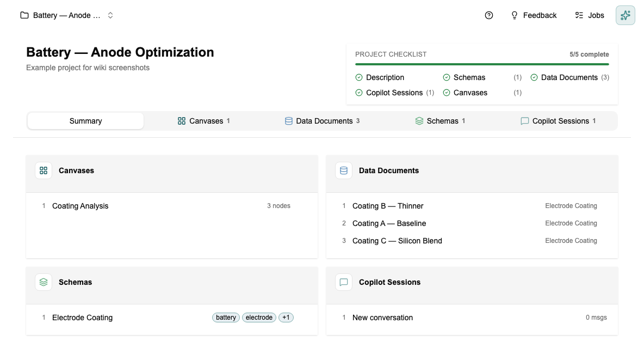644x354 pixels.
Task: Expand the '+1' more tags badge
Action: coord(286,318)
